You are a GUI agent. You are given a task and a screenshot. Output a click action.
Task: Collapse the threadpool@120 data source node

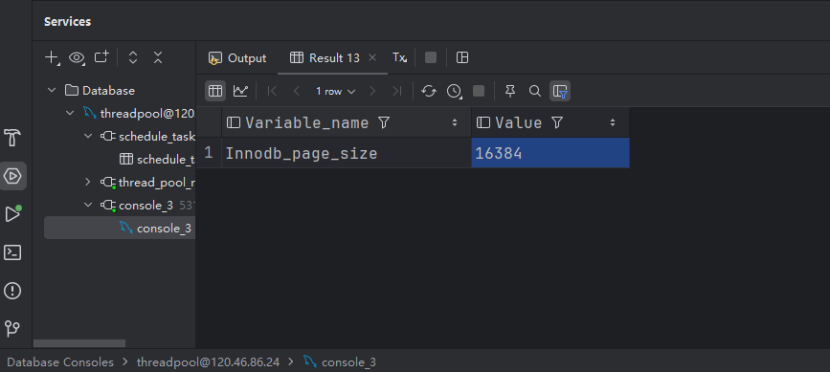[x=70, y=113]
